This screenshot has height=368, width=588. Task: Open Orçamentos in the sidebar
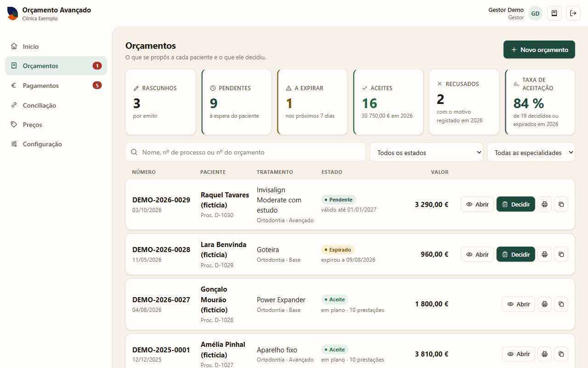point(56,66)
